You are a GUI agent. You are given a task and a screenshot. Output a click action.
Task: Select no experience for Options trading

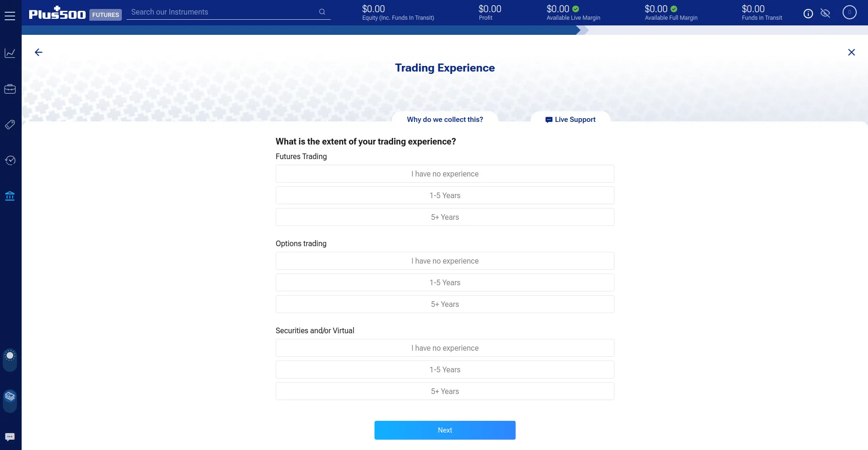point(445,261)
